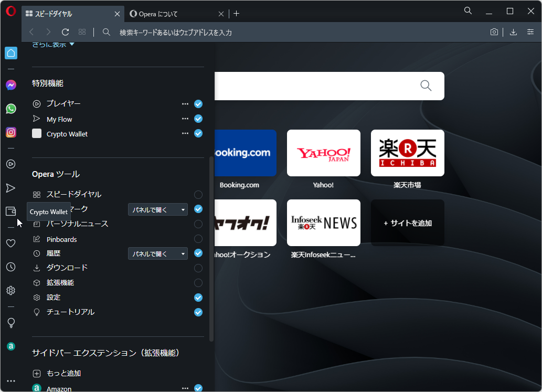Open WhatsApp in the sidebar
Viewport: 542px width, 392px height.
coord(11,109)
